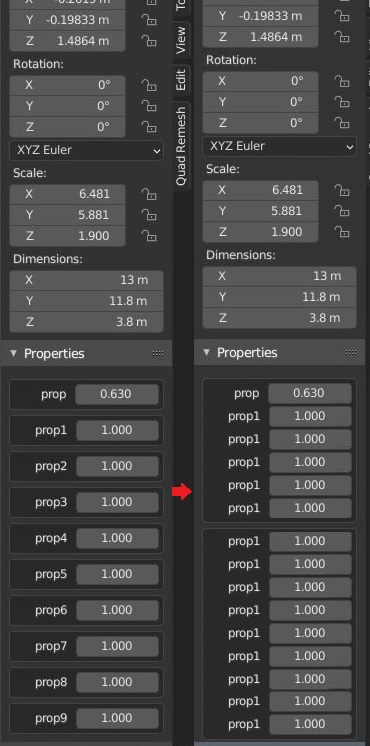Open XYZ Euler rotation mode dropdown, left panel
This screenshot has width=370, height=746.
(87, 150)
